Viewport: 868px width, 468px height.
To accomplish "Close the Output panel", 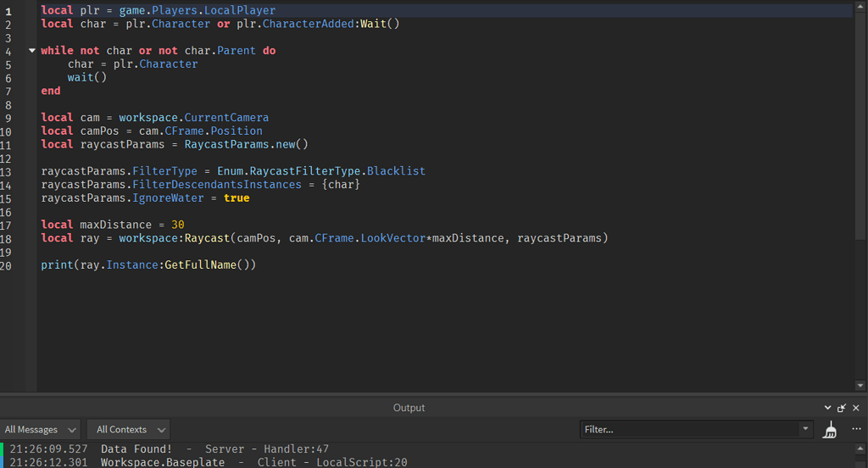I will 856,408.
